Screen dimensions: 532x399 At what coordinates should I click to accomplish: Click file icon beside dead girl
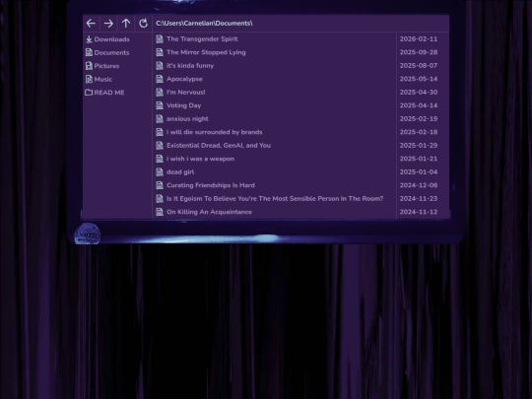pos(160,172)
